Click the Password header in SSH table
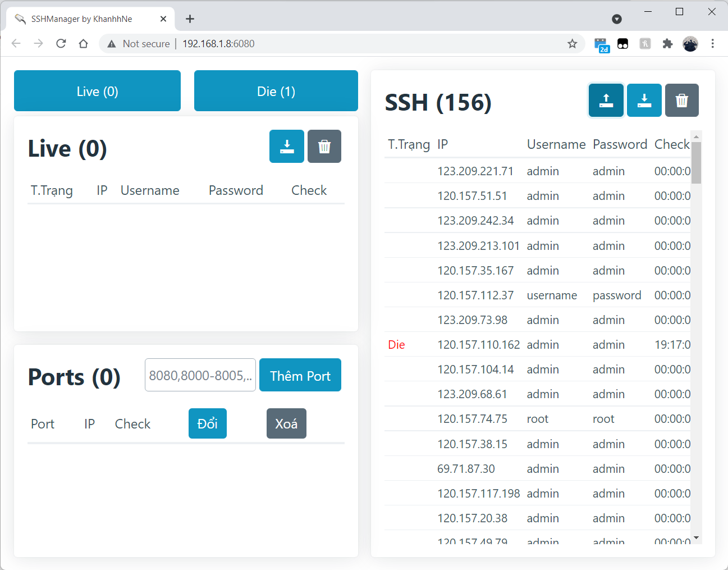This screenshot has width=728, height=570. [620, 144]
